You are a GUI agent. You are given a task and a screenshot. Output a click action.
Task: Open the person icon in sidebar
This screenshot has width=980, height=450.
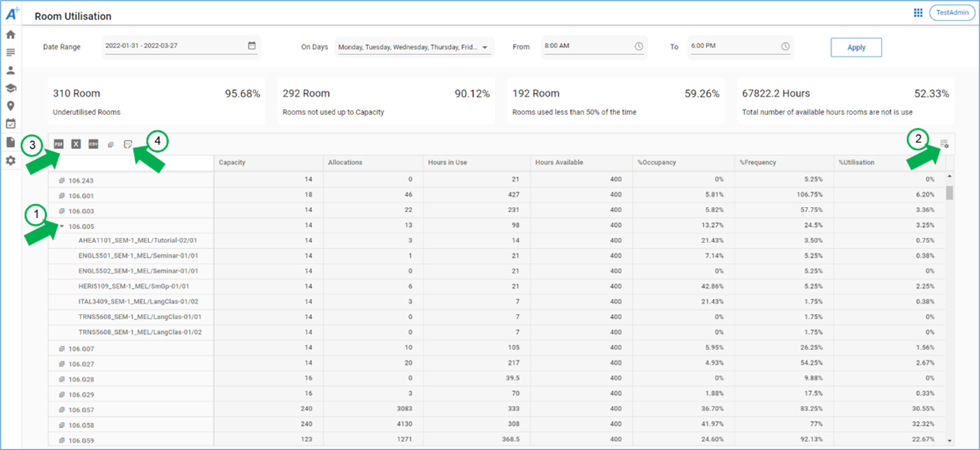click(x=11, y=71)
